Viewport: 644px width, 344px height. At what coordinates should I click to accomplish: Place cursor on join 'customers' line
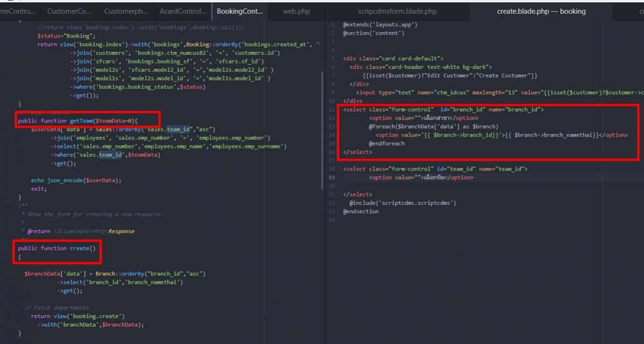175,53
